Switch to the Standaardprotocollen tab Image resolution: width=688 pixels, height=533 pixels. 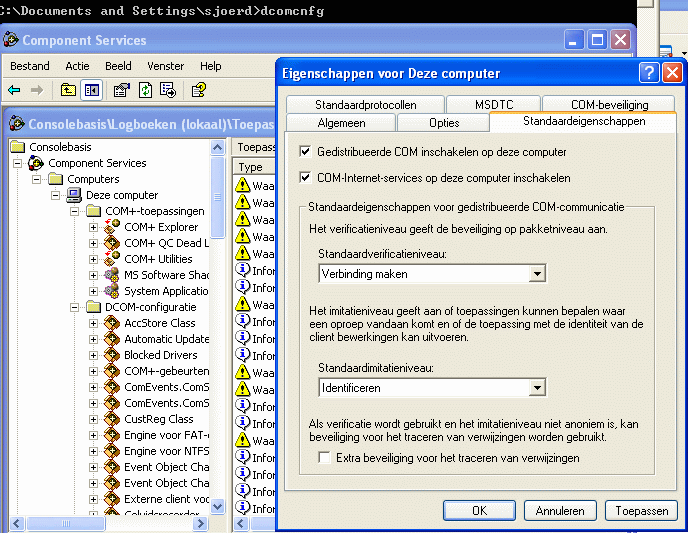(x=366, y=104)
